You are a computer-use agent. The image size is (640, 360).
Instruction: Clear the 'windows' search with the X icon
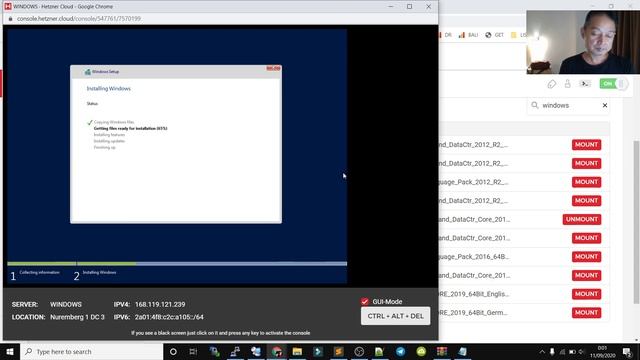click(605, 105)
